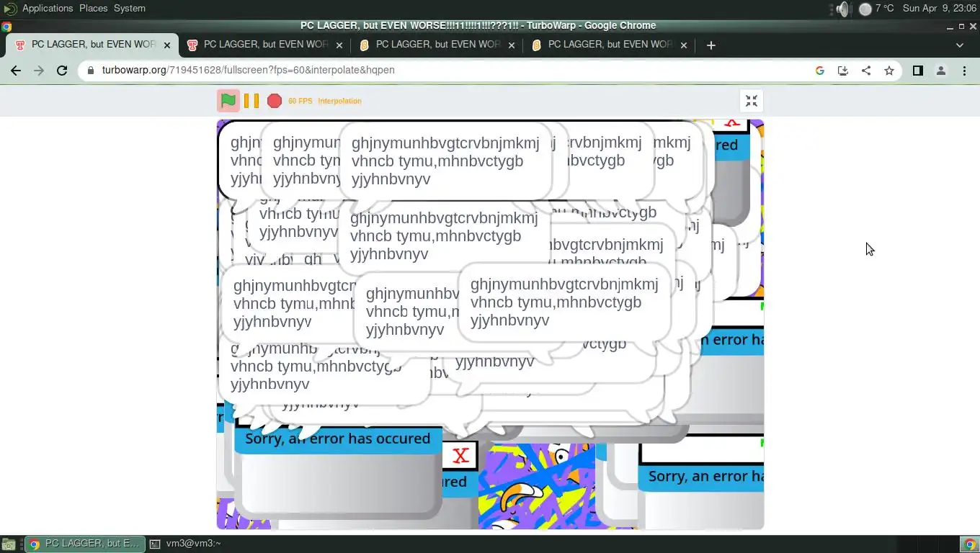
Task: Go forward in browser history
Action: 39,71
